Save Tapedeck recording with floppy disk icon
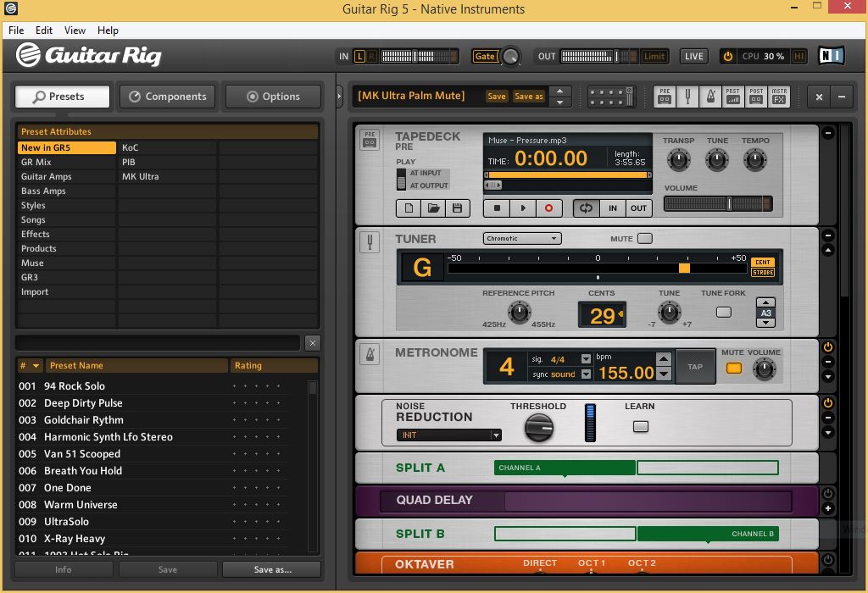The height and width of the screenshot is (593, 868). click(457, 208)
